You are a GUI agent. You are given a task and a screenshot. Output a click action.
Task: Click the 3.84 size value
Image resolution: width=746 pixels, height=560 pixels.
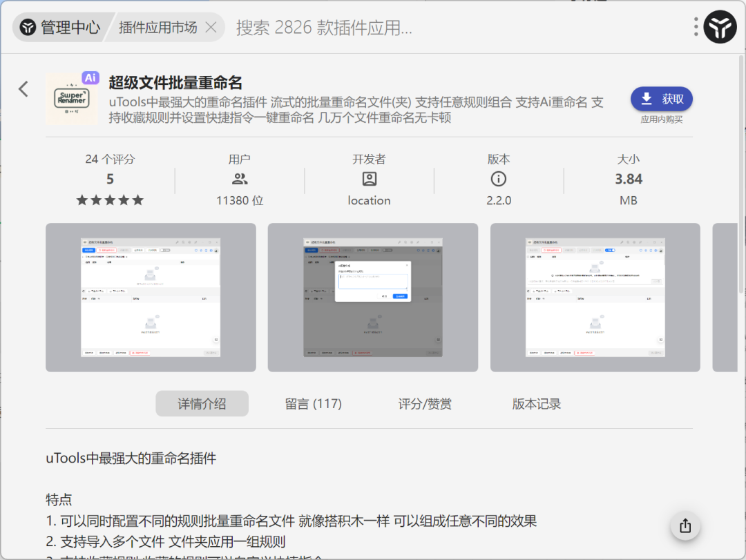(x=629, y=179)
